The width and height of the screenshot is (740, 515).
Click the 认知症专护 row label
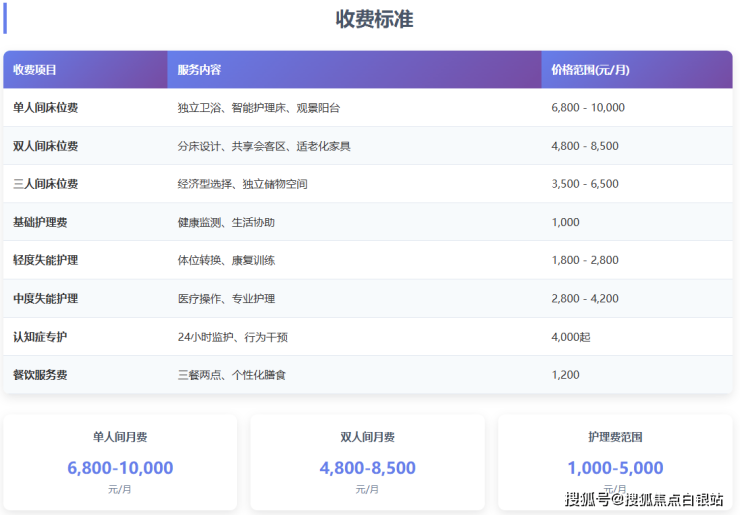tap(40, 337)
